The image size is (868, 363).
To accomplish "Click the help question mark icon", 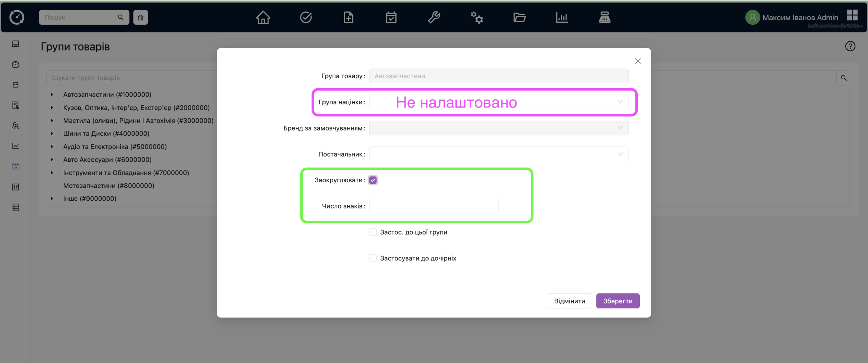I will [850, 46].
